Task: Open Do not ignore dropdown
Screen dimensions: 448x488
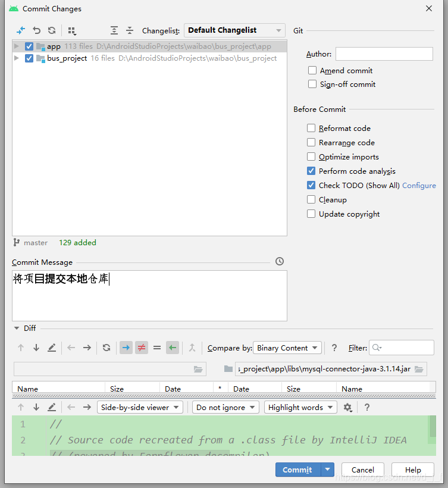Action: tap(225, 407)
